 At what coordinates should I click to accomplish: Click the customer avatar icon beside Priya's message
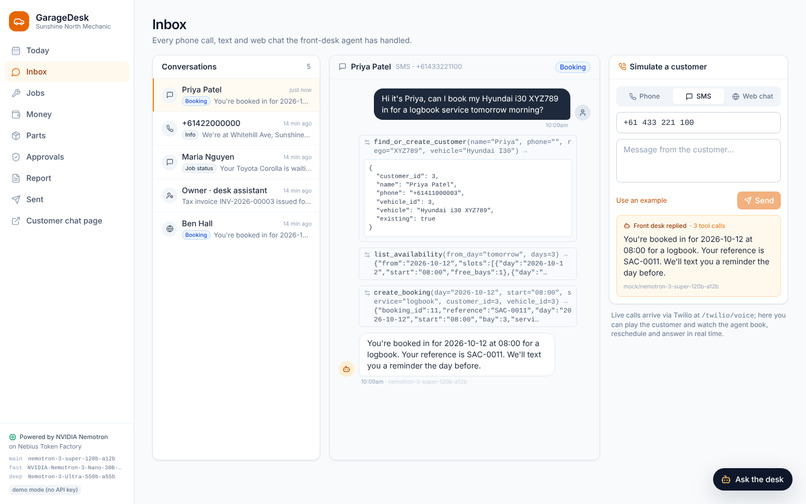pos(582,113)
